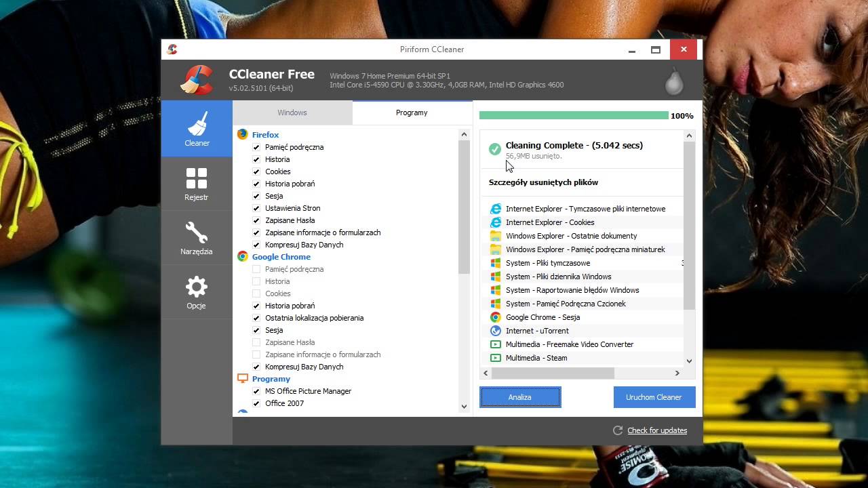Click the Chrome icon beside Google Chrome - Sesja
This screenshot has width=868, height=488.
(x=496, y=317)
